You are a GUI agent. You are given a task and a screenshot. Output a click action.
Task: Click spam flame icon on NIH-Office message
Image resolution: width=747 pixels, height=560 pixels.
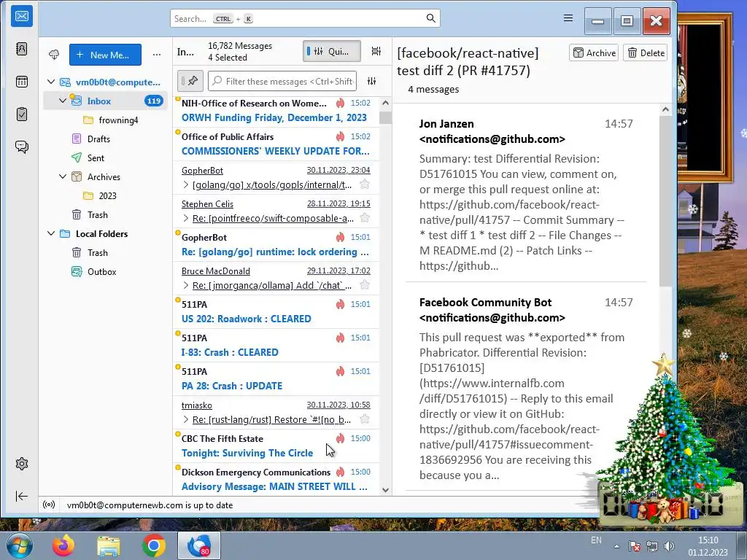340,103
